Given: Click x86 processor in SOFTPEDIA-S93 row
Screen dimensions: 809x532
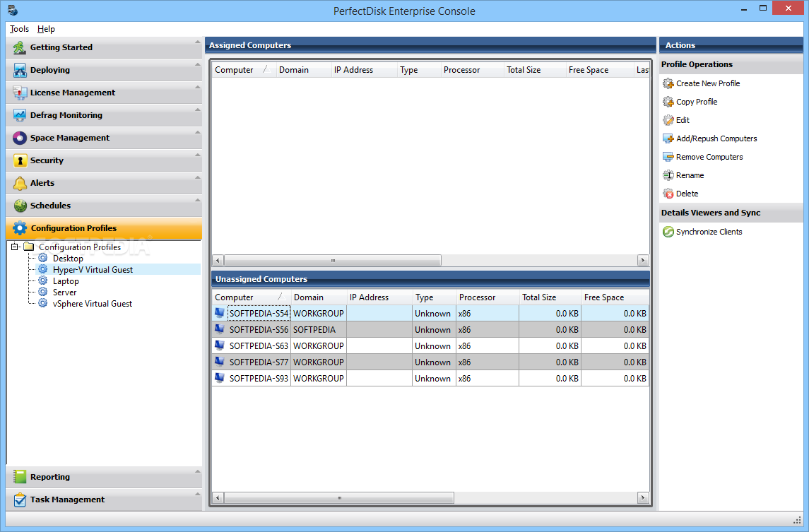Looking at the screenshot, I should pos(487,378).
